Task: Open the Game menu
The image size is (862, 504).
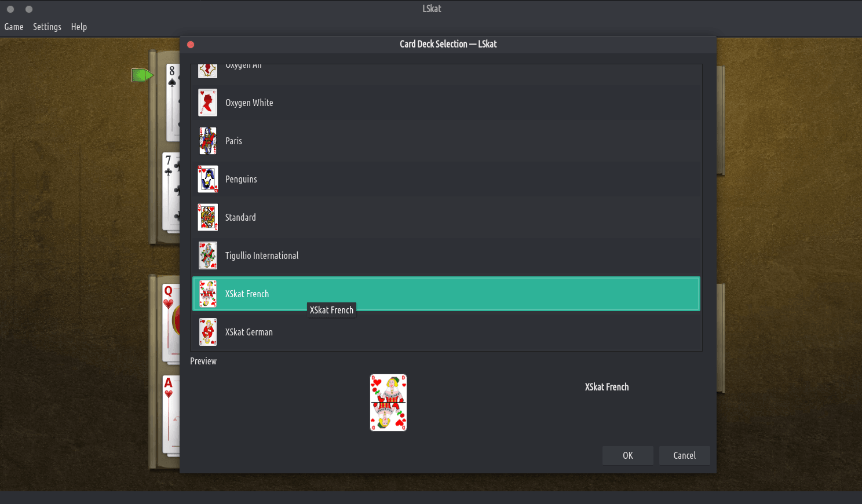Action: tap(14, 27)
